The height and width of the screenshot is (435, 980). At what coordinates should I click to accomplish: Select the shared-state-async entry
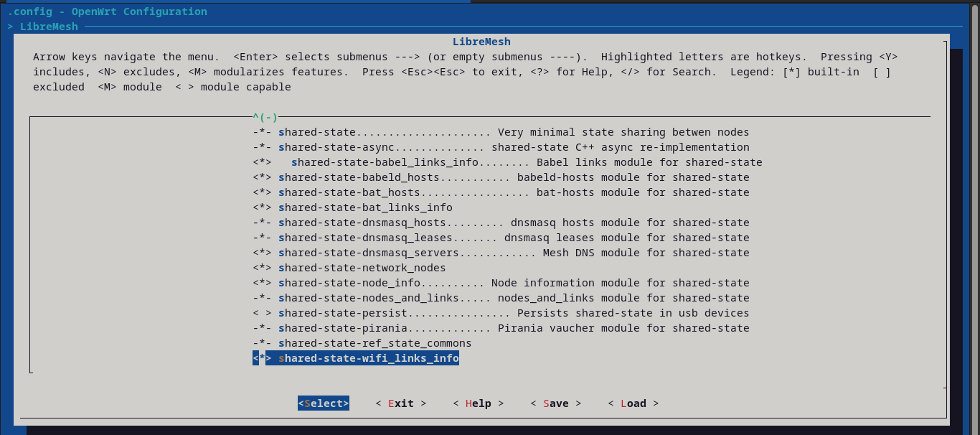click(501, 147)
